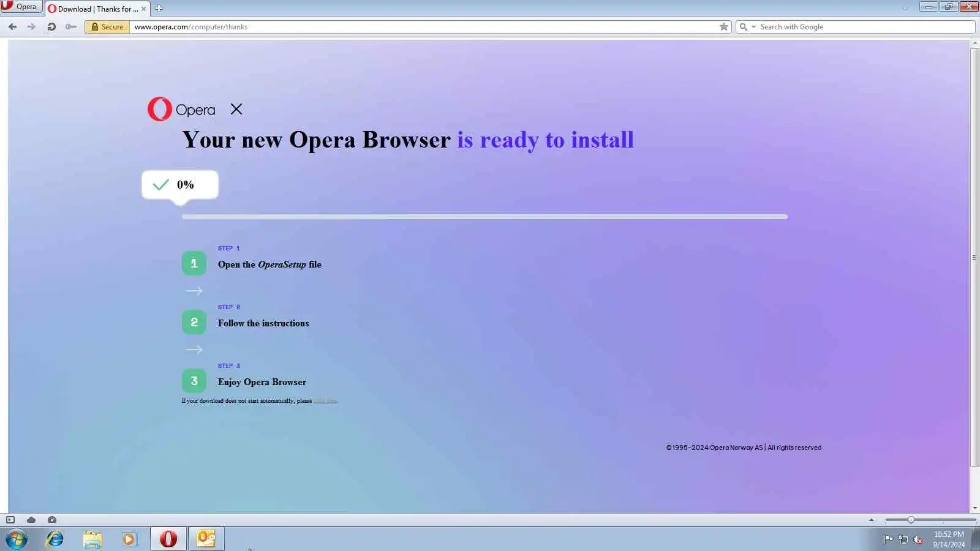Dismiss with the X beside Opera logo
Screen dimensions: 980x551
click(236, 109)
